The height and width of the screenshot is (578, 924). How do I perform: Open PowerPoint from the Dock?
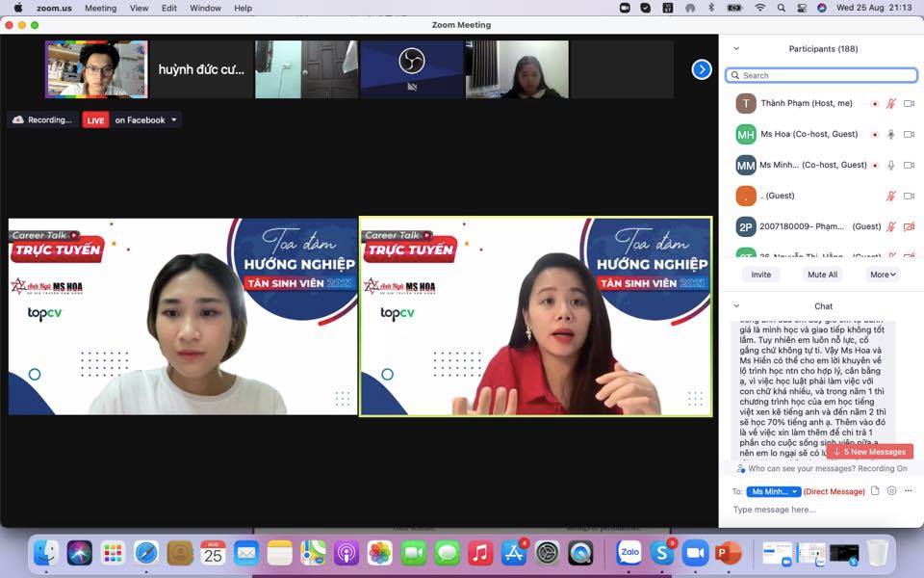tap(728, 553)
